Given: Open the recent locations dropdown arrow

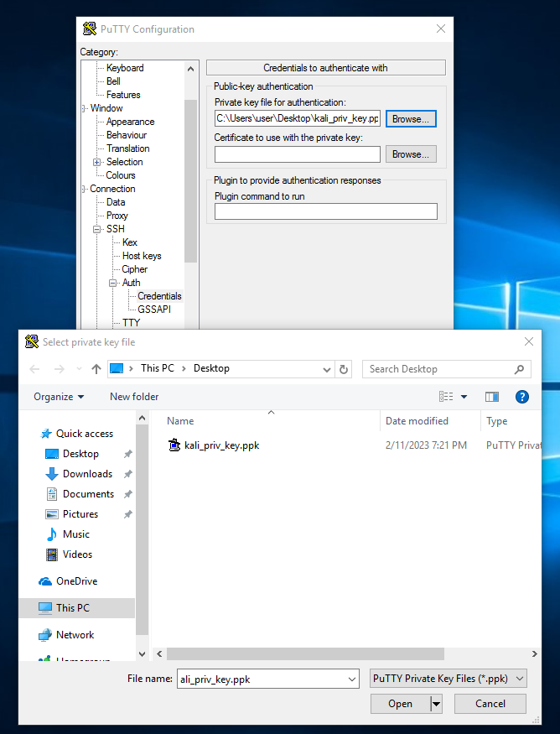Looking at the screenshot, I should tap(79, 369).
